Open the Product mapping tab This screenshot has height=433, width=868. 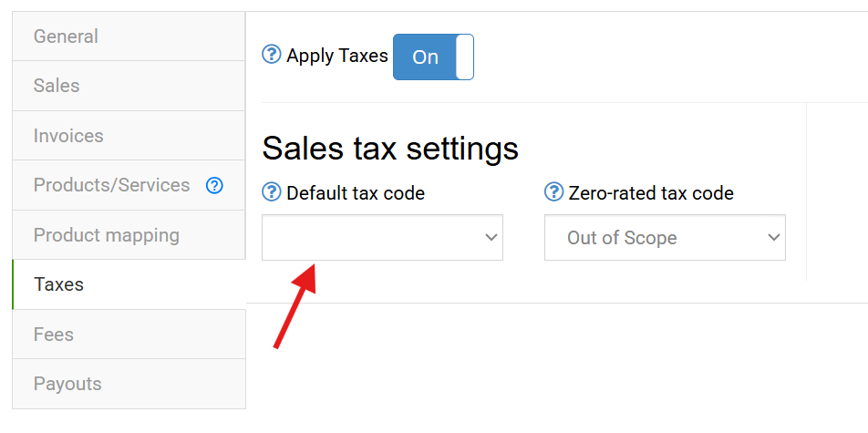click(107, 235)
